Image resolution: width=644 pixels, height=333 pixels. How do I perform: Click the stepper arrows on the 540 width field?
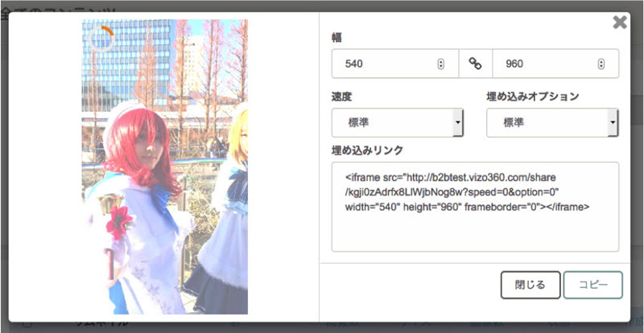point(440,64)
